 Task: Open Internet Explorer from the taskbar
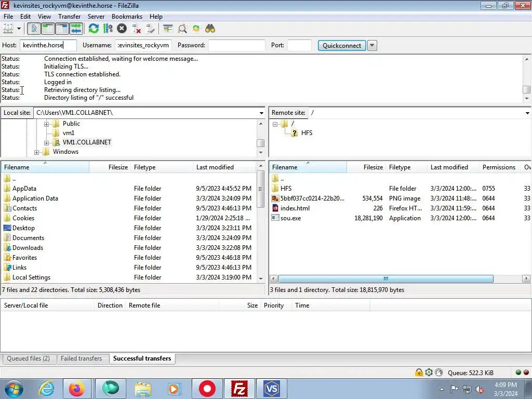[x=46, y=389]
